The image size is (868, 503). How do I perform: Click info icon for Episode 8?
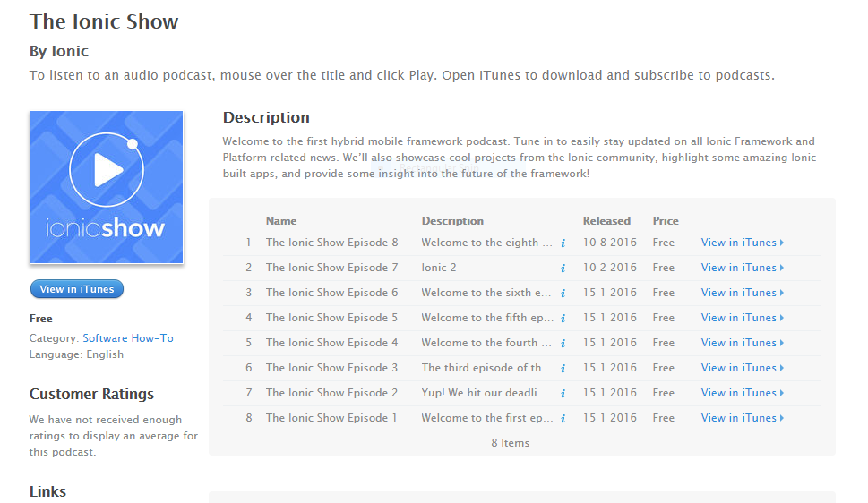(563, 243)
